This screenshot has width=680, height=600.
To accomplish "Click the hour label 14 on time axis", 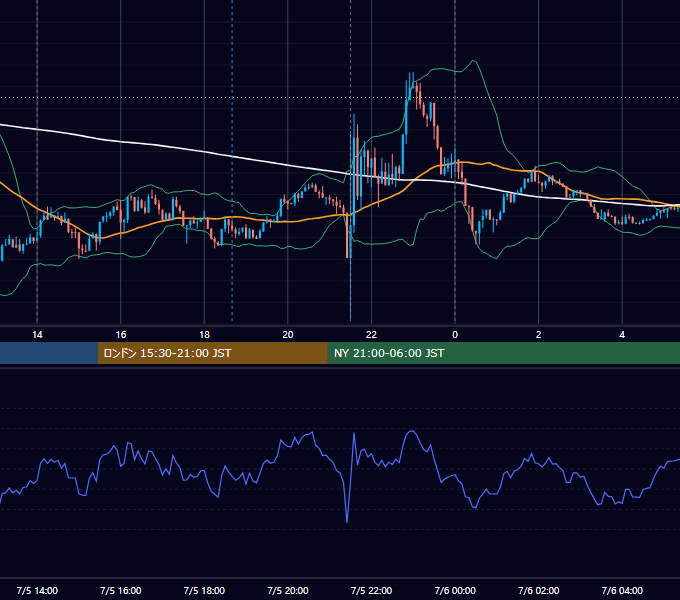I will point(37,335).
